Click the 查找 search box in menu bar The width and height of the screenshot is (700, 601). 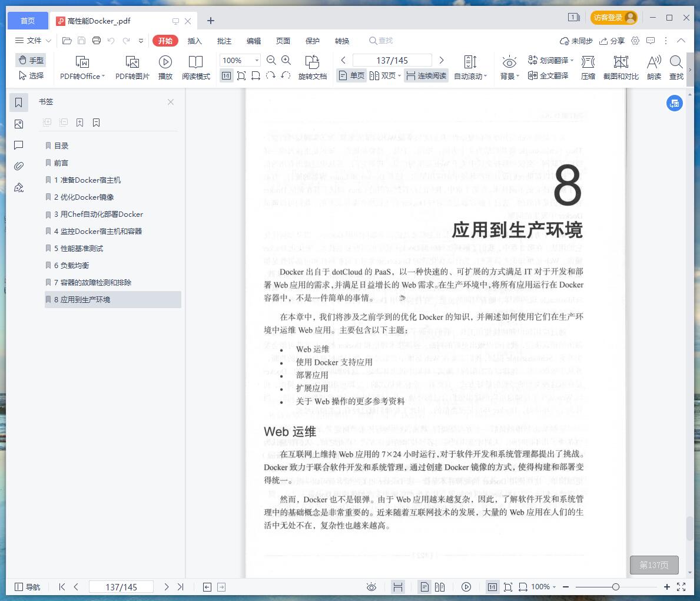pos(381,41)
